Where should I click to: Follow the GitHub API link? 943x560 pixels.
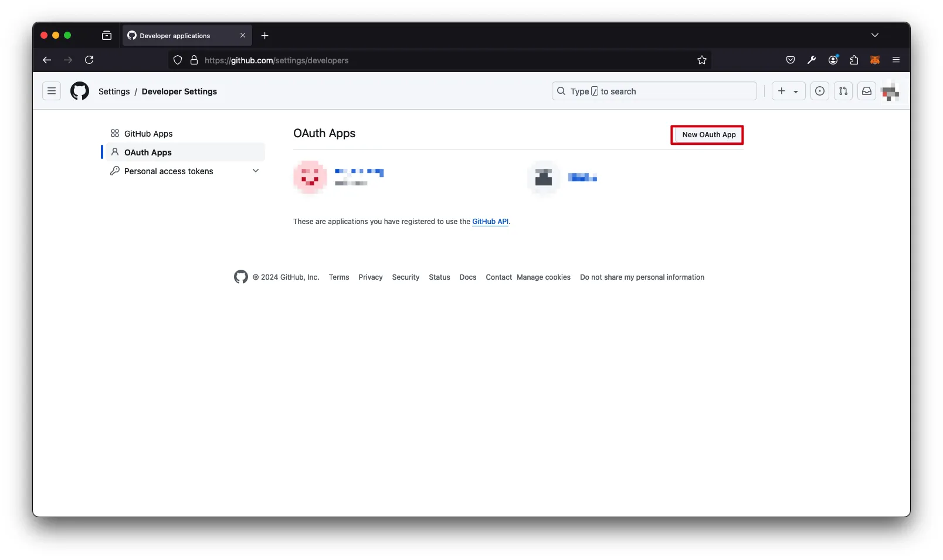click(490, 222)
